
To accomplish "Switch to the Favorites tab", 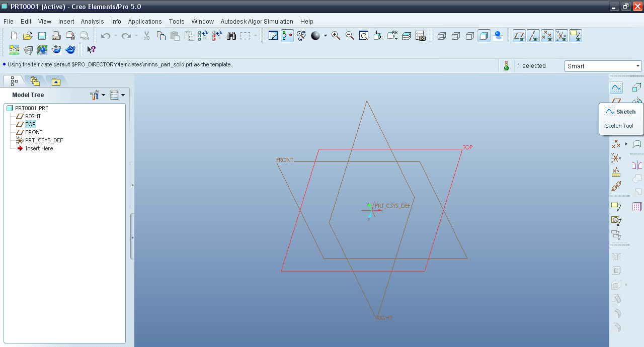I will pos(56,81).
